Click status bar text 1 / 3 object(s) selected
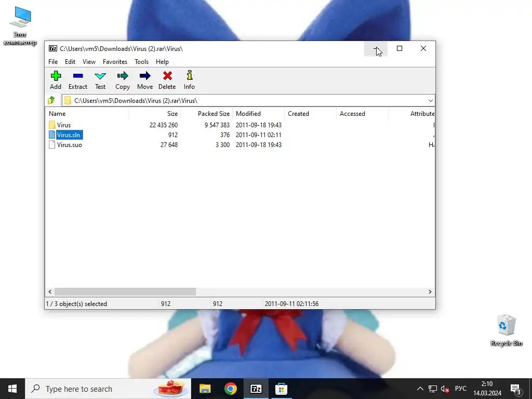The width and height of the screenshot is (532, 399). 76,303
